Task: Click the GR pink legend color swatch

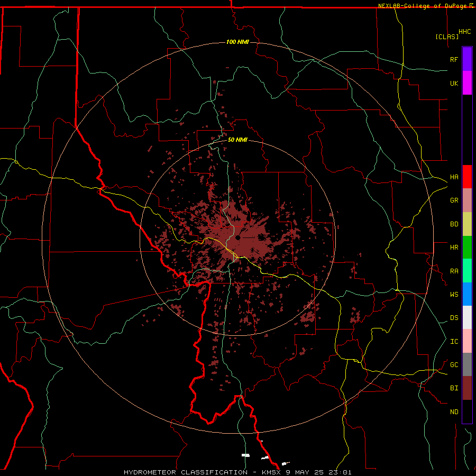Action: pos(467,200)
